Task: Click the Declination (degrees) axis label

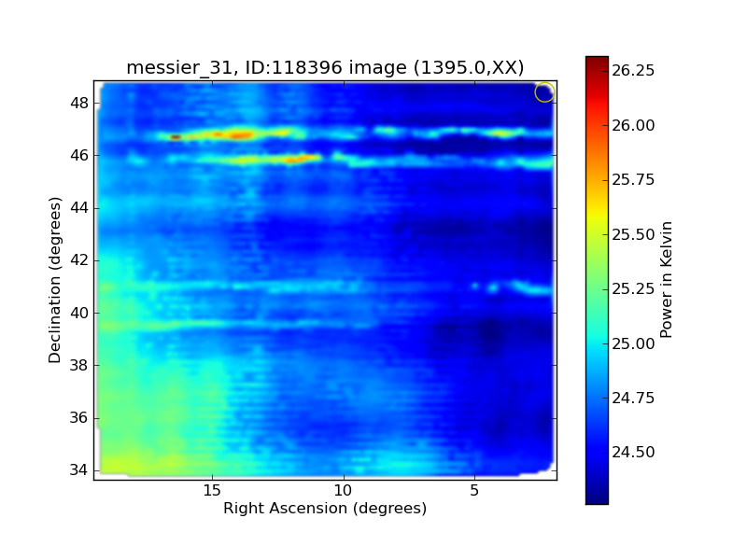Action: [x=55, y=280]
